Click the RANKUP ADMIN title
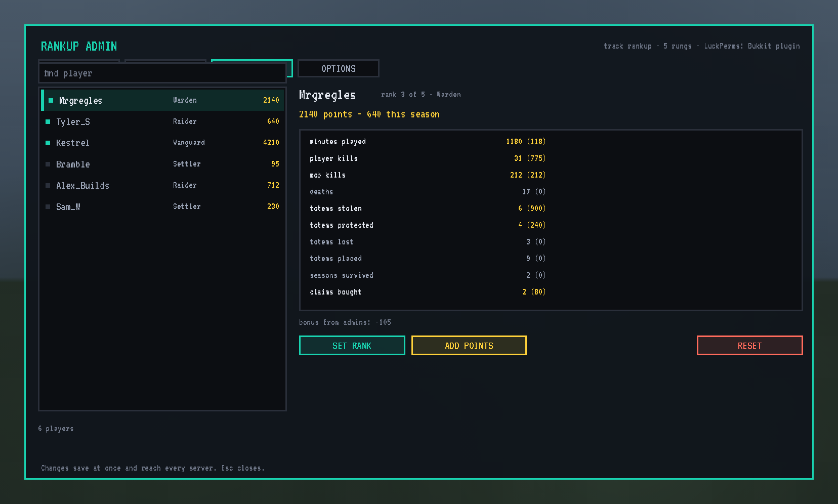This screenshot has height=504, width=838. click(79, 46)
